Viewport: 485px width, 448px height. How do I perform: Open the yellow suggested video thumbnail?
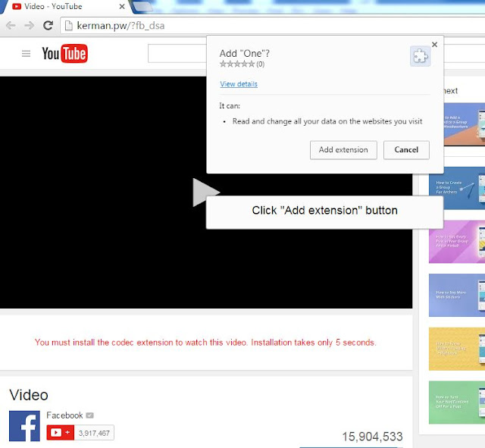point(457,349)
